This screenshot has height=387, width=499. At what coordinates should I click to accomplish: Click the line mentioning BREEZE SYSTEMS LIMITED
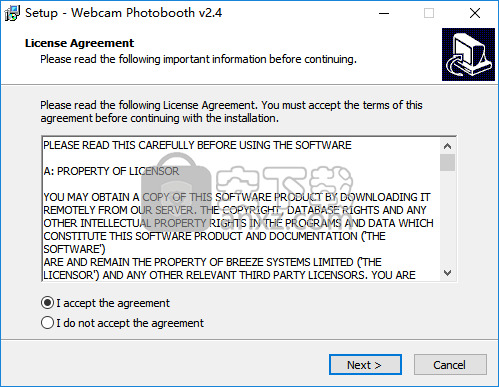212,262
